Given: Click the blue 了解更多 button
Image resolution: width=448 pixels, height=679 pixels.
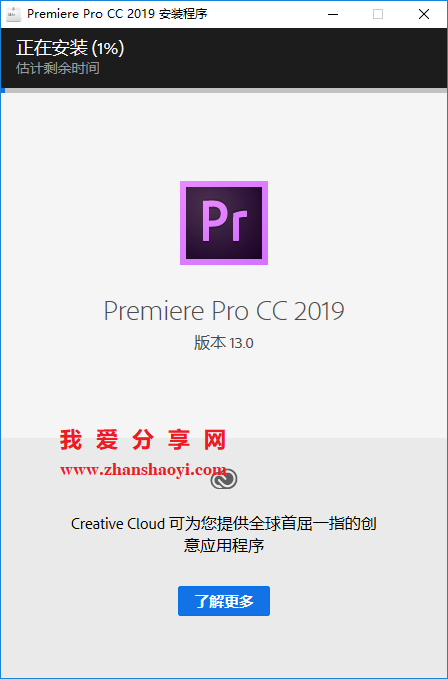Looking at the screenshot, I should pyautogui.click(x=224, y=601).
